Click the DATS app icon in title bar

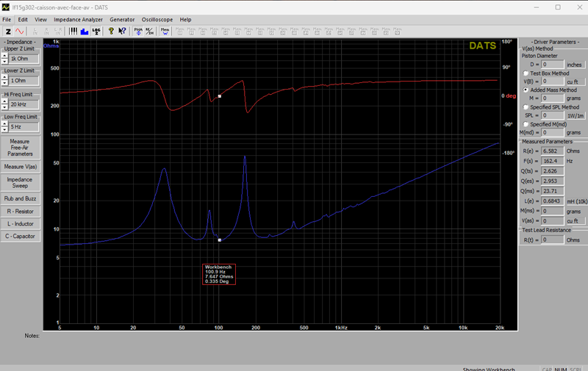pyautogui.click(x=6, y=7)
